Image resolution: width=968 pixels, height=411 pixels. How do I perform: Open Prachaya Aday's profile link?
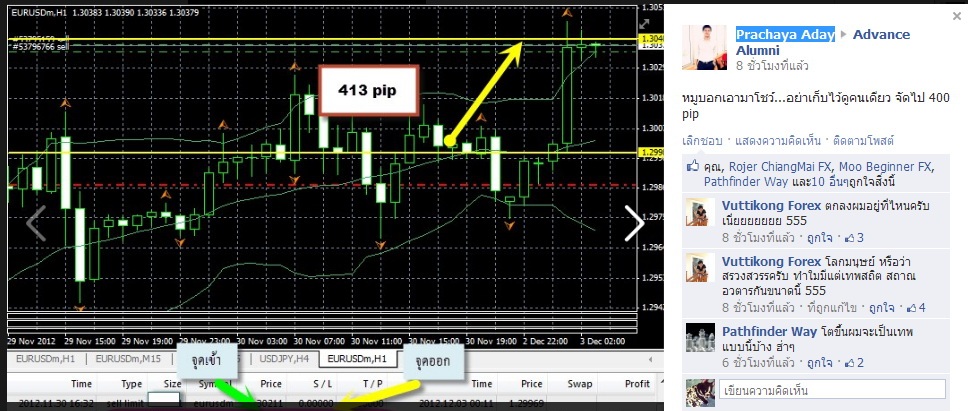click(x=785, y=35)
